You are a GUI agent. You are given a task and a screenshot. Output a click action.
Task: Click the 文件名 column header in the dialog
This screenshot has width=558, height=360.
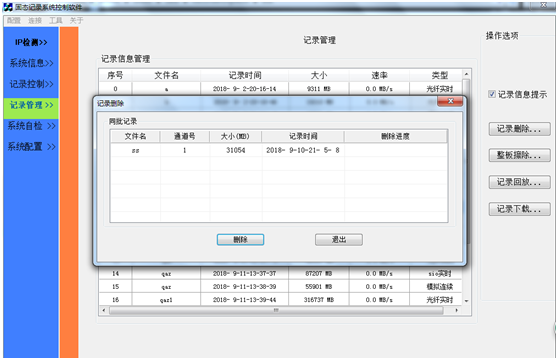point(135,136)
